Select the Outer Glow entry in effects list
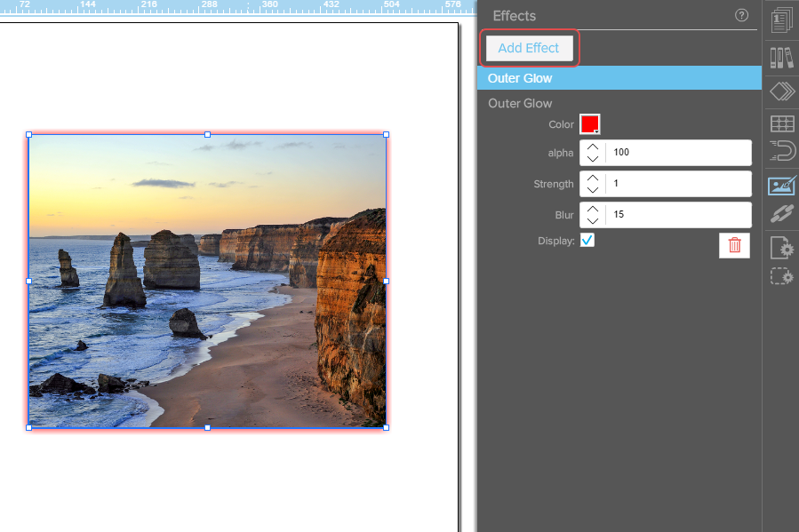The height and width of the screenshot is (532, 799). tap(619, 78)
